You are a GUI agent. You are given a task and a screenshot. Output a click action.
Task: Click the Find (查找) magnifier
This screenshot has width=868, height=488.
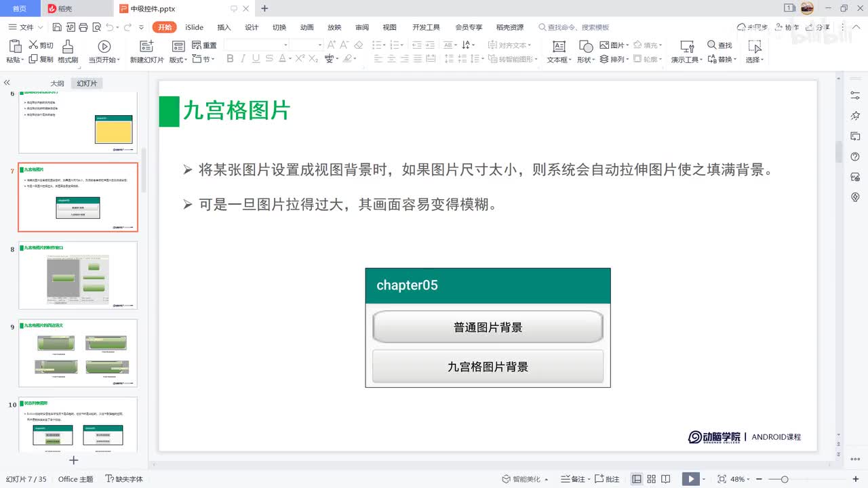[719, 45]
